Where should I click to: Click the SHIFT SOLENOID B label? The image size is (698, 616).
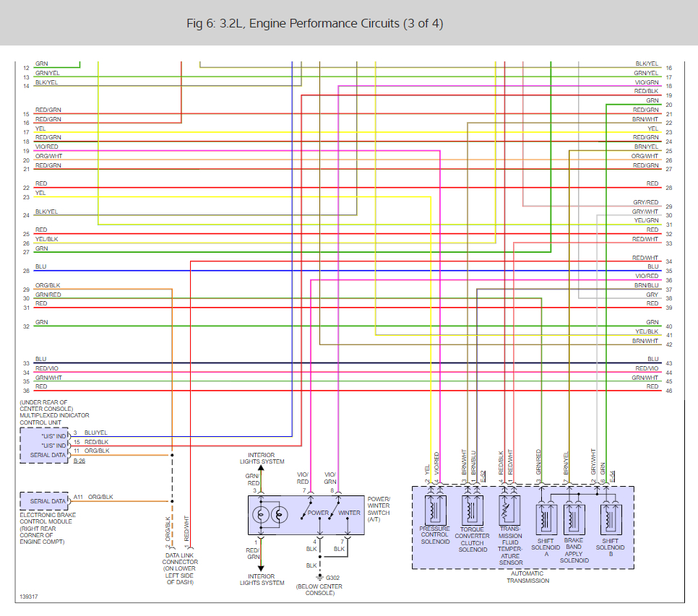click(x=611, y=547)
